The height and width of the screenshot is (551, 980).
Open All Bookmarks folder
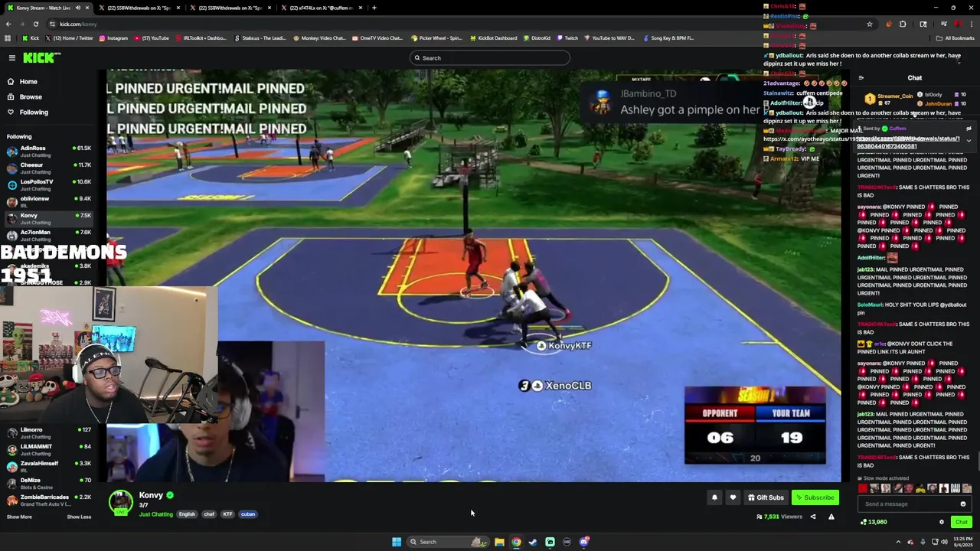[955, 37]
